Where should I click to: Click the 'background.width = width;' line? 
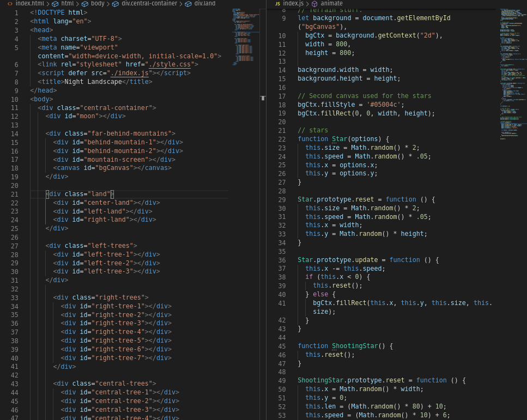(345, 70)
